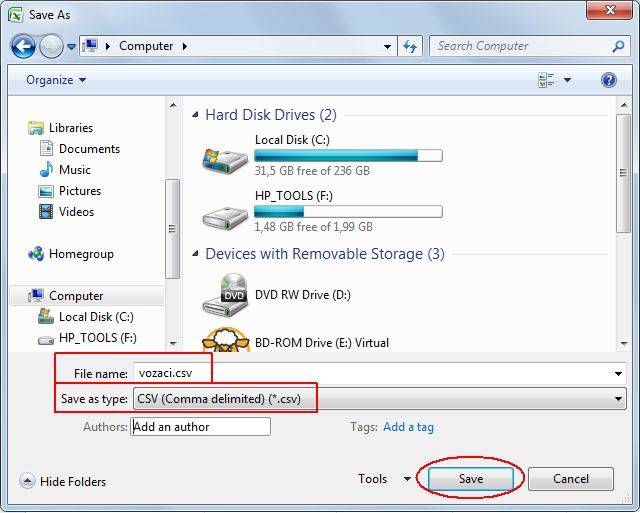Open the Tools dropdown menu
The height and width of the screenshot is (513, 640).
pos(384,479)
